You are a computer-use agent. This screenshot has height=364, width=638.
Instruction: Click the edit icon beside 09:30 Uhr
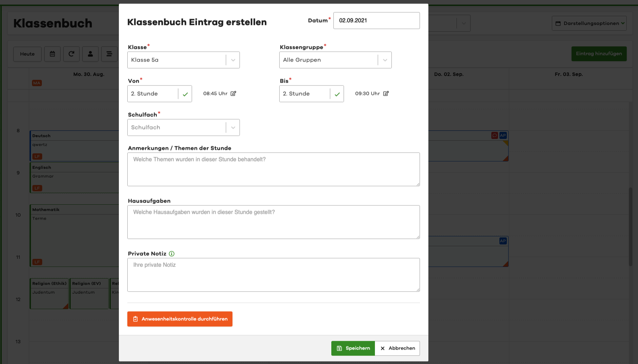tap(386, 94)
